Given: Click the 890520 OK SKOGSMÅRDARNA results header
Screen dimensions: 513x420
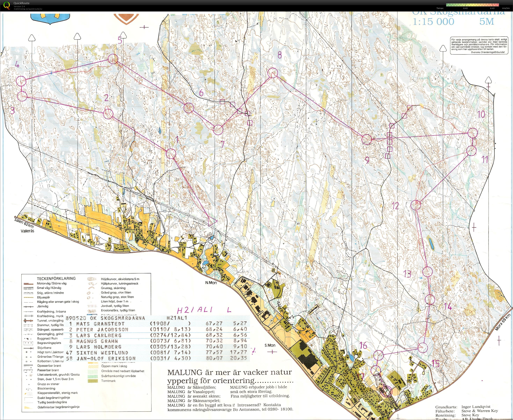Looking at the screenshot, I should pyautogui.click(x=105, y=318).
